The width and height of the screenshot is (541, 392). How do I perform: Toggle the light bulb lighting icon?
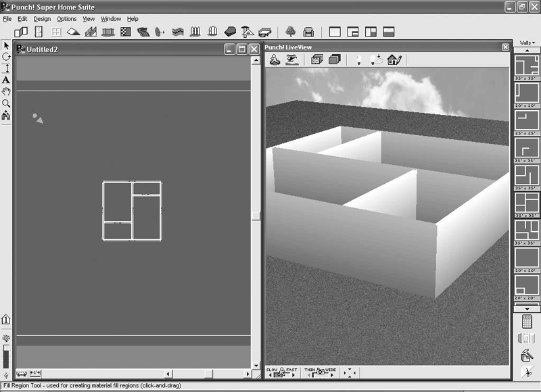tap(358, 59)
